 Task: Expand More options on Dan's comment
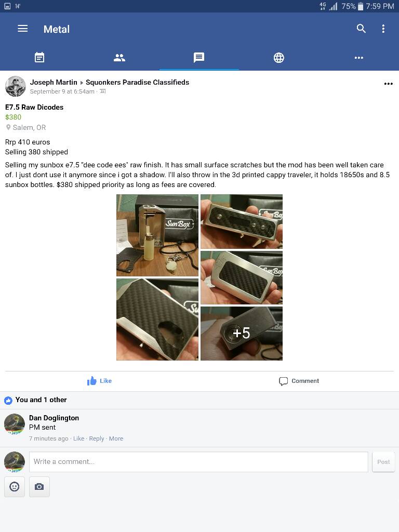[x=116, y=438]
